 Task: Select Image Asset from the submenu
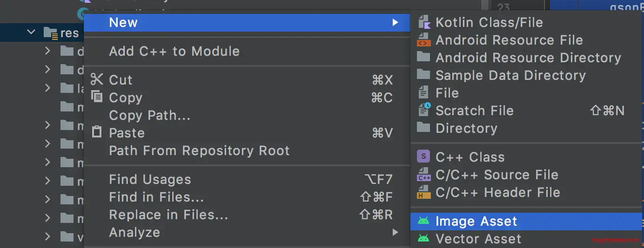point(476,222)
